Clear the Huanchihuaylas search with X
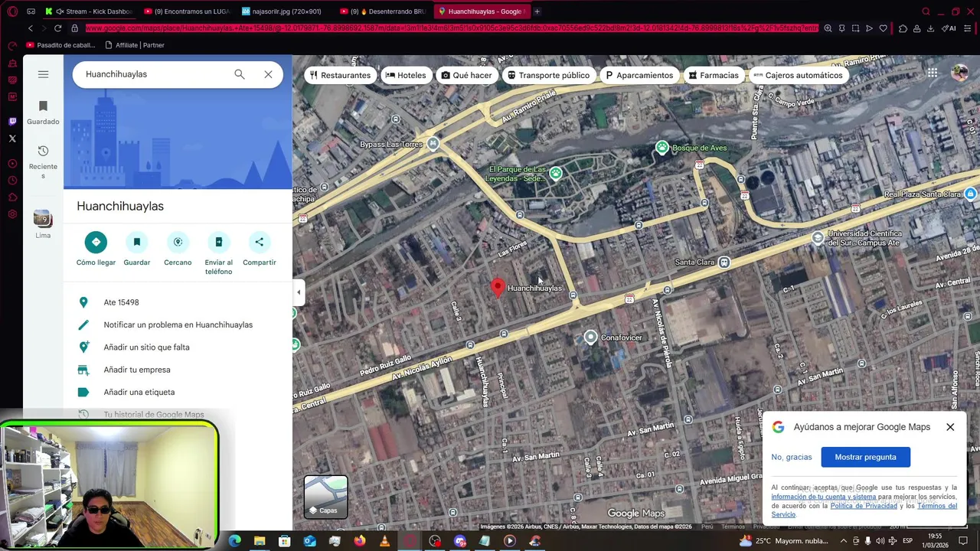 (x=268, y=74)
